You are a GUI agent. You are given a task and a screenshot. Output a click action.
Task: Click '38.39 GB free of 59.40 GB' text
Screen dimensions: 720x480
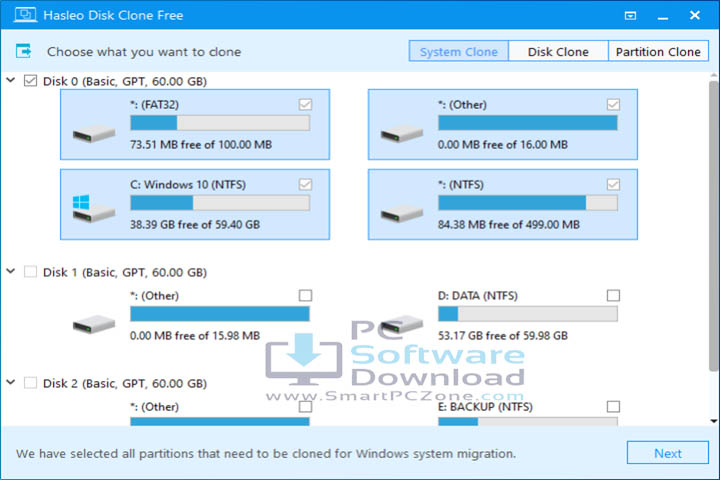coord(195,225)
